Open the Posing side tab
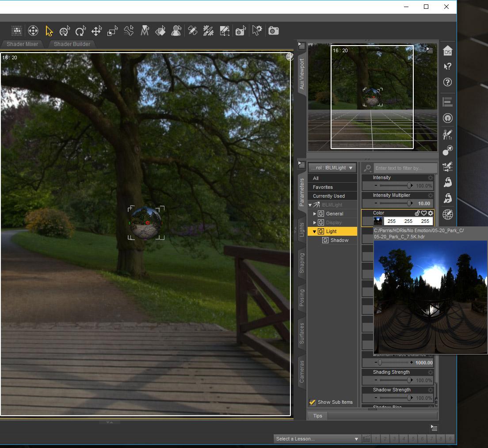488x448 pixels. coord(301,298)
